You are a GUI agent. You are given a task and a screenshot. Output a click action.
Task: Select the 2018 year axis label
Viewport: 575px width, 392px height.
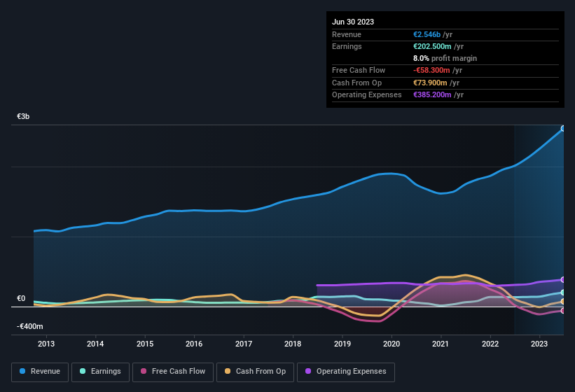pos(293,344)
